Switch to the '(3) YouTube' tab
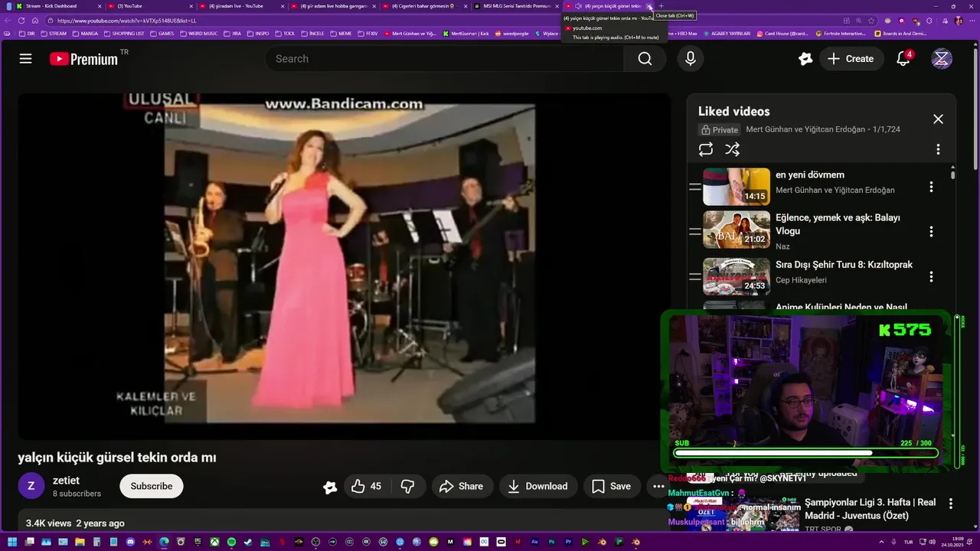This screenshot has width=980, height=551. pos(150,6)
